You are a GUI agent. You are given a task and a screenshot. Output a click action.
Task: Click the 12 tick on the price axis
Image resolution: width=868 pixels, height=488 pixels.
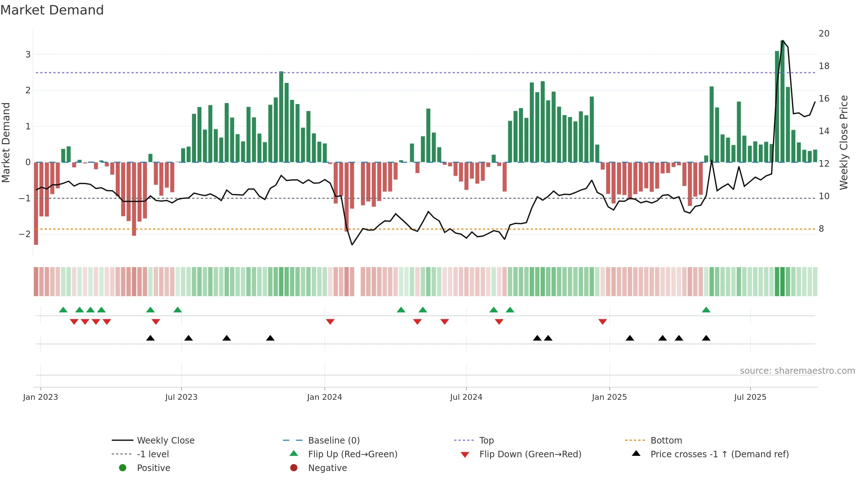tap(824, 163)
